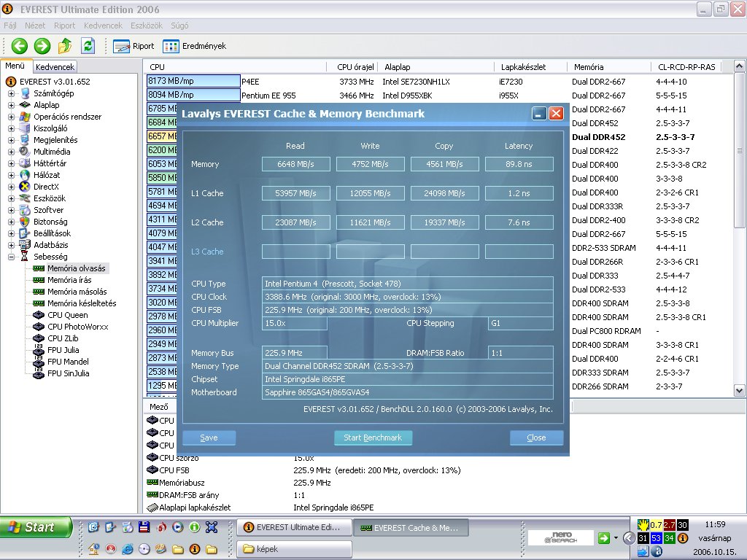The width and height of the screenshot is (747, 560).
Task: Click the green forward arrow toolbar icon
Action: (x=42, y=46)
